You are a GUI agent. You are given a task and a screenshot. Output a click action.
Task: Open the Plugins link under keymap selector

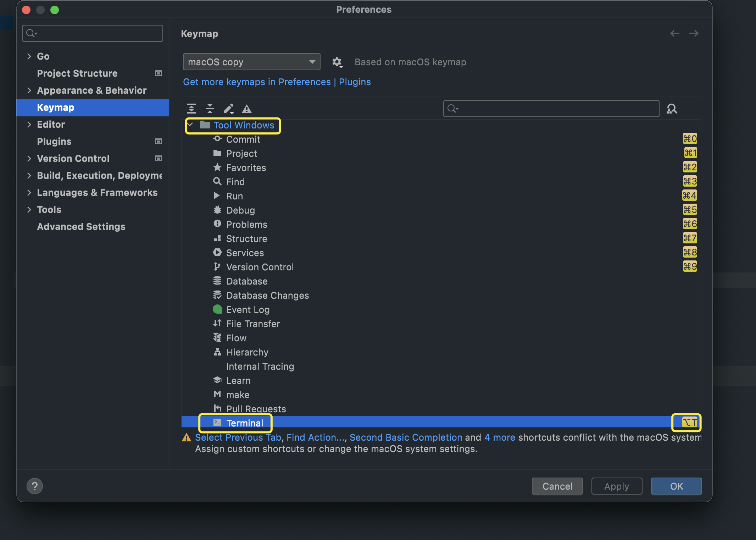[x=355, y=82]
